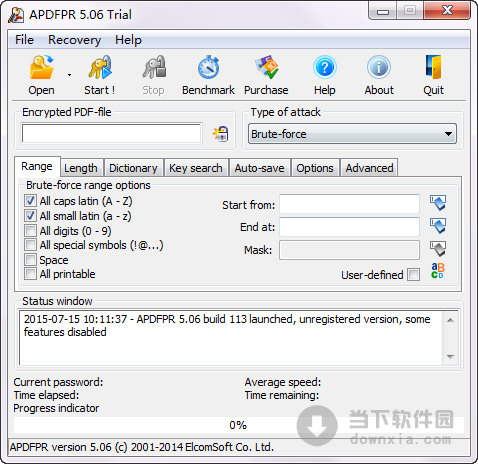Switch to the Dictionary tab
Viewport: 478px width, 464px height.
133,168
